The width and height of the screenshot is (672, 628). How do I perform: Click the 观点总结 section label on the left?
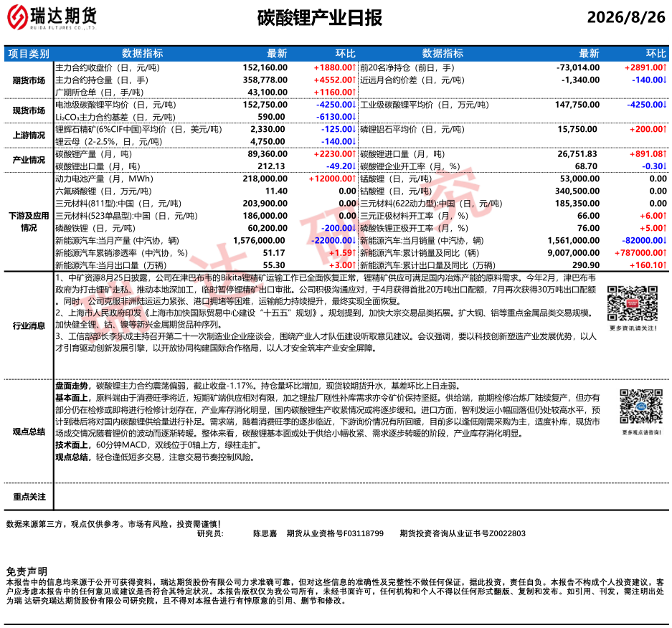click(29, 432)
